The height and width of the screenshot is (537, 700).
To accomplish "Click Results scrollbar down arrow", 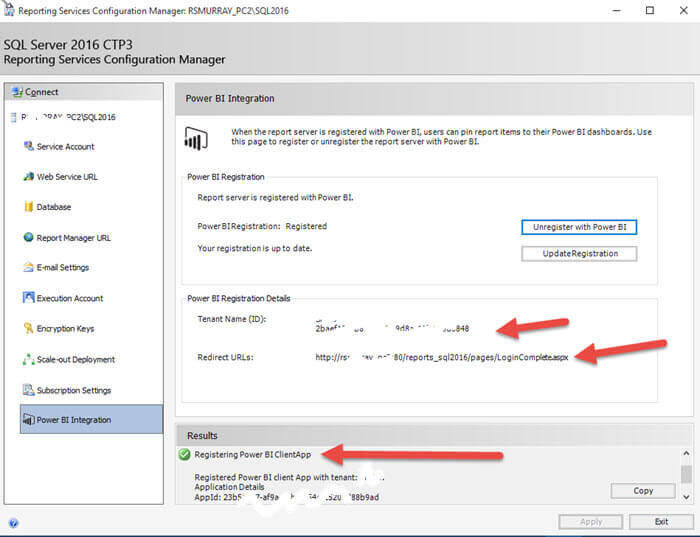I will coord(686,496).
